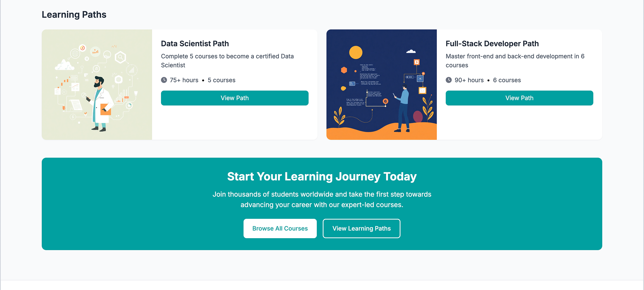644x290 pixels.
Task: Click the 5 courses count label
Action: click(221, 80)
